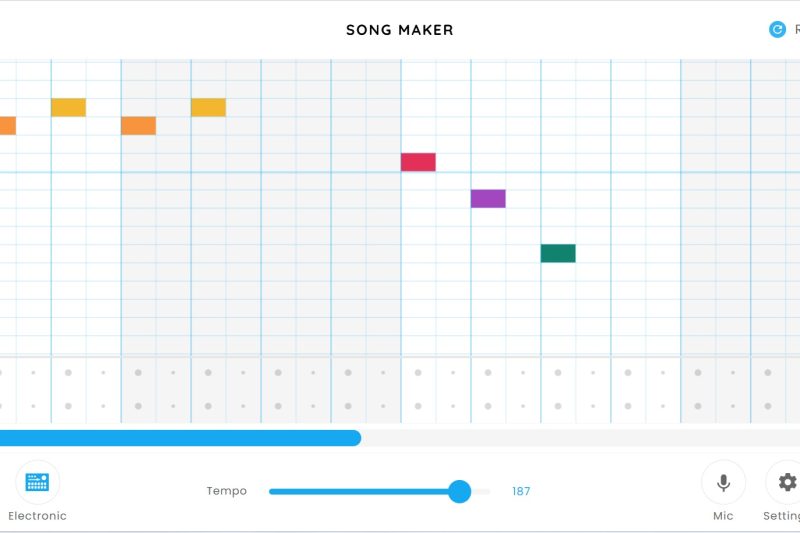Click the red note block
800x533 pixels.
click(418, 162)
